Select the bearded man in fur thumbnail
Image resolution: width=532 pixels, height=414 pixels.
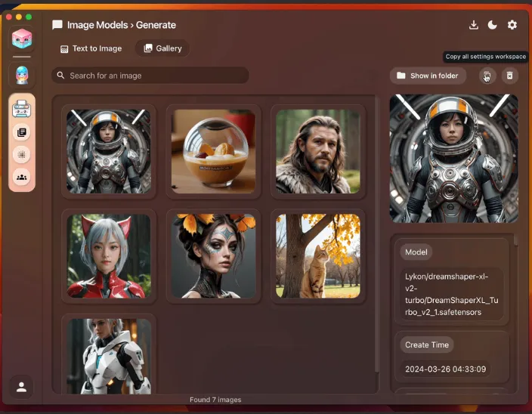click(317, 151)
